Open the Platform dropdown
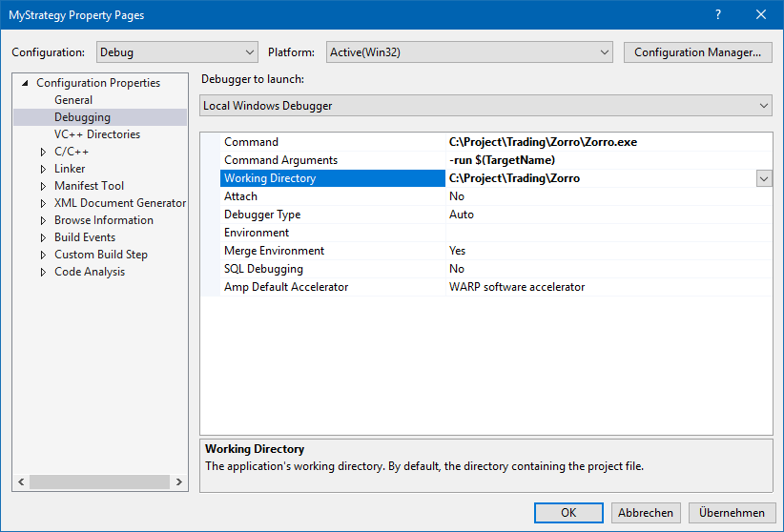Screen dimensions: 784x532 pos(470,52)
